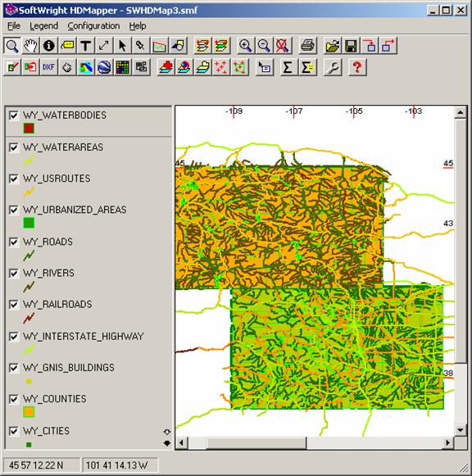Click the WY_URBANIZED_AREAS green color swatch
The width and height of the screenshot is (472, 476).
click(x=29, y=223)
